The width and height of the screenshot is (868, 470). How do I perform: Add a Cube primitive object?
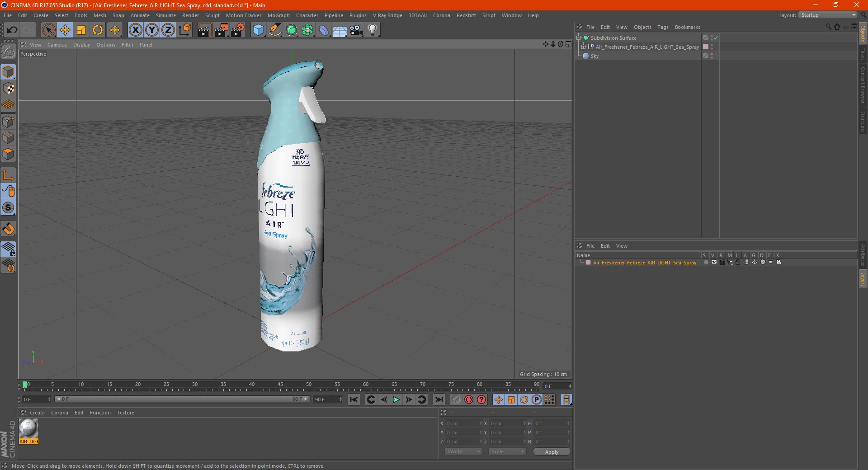pyautogui.click(x=258, y=30)
